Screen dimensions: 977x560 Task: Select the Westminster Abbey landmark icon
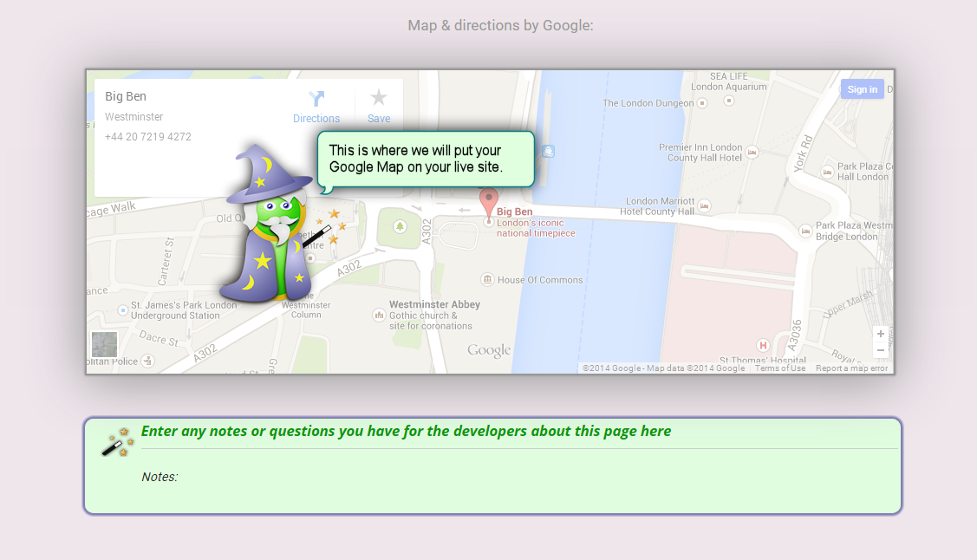379,315
